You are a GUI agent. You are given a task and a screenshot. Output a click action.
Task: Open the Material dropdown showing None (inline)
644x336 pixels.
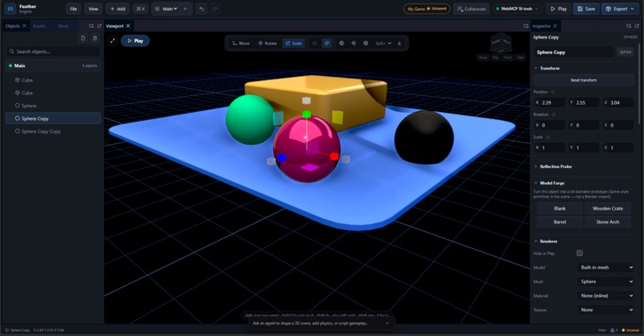606,296
